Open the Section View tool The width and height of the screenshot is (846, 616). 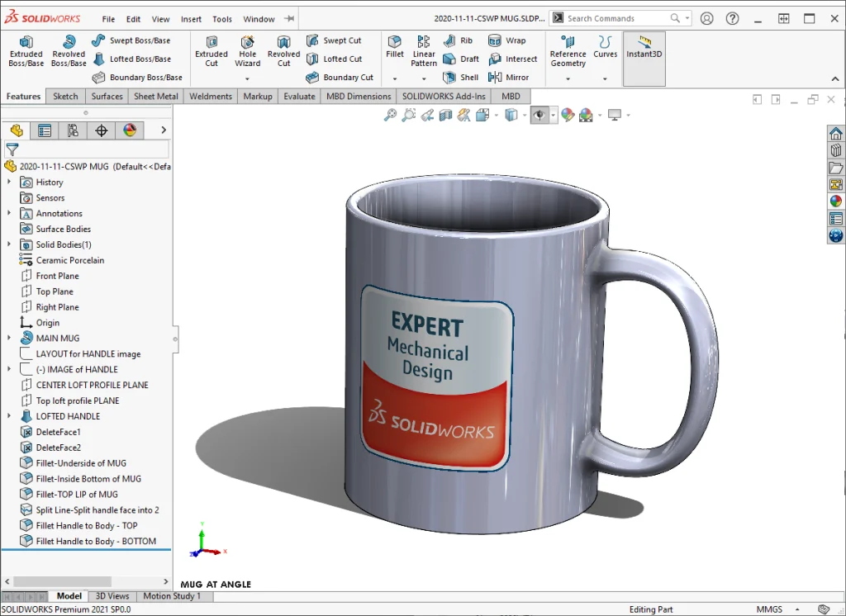click(445, 116)
